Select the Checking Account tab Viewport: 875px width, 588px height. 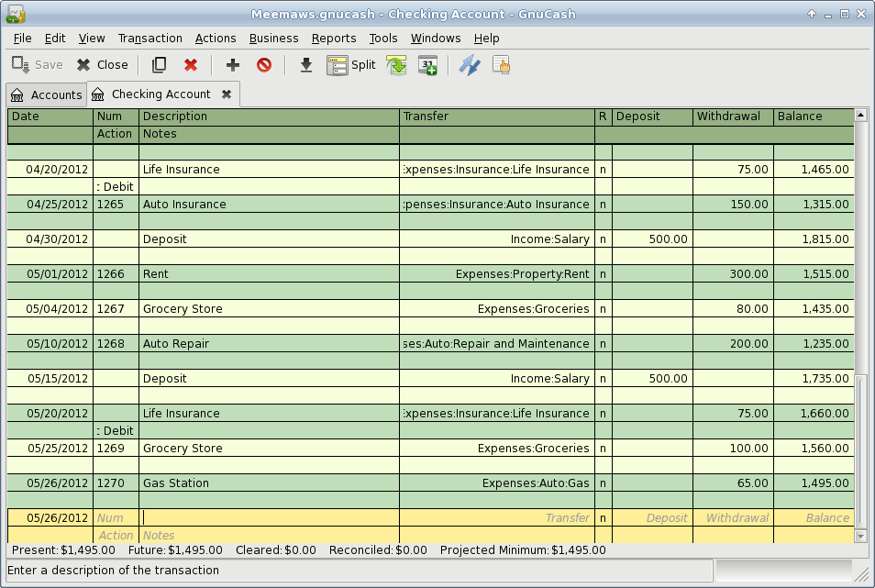pyautogui.click(x=163, y=94)
